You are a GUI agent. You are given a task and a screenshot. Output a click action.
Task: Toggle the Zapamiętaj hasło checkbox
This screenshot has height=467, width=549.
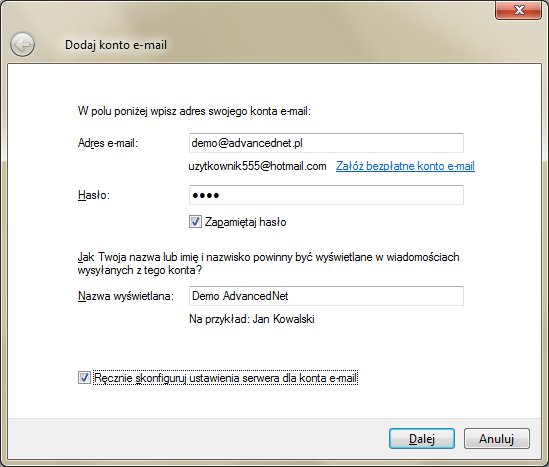click(x=195, y=222)
